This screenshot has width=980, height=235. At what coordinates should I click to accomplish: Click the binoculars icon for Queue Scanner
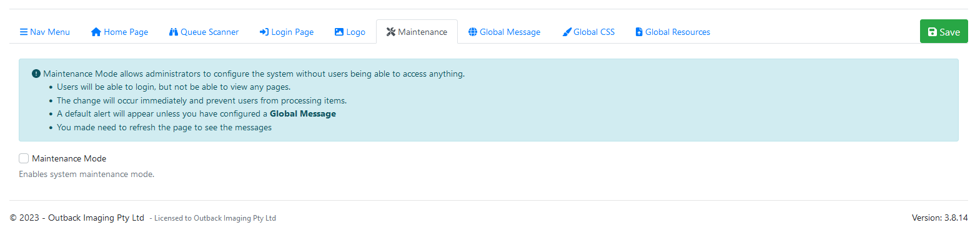click(x=174, y=32)
